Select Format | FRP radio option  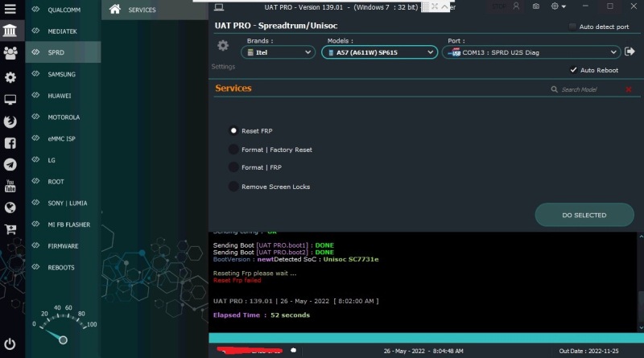pos(233,167)
